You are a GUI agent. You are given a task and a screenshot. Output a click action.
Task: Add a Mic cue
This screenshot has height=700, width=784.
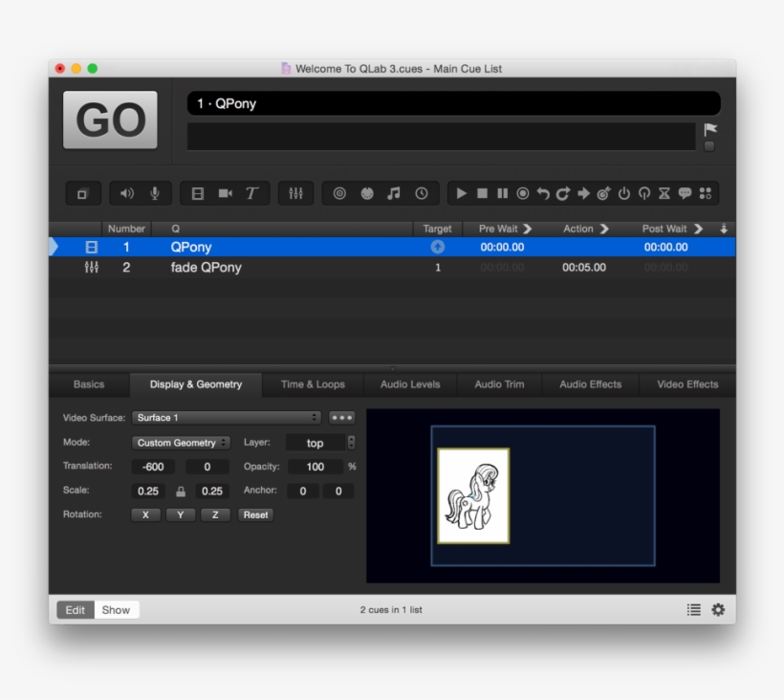155,193
